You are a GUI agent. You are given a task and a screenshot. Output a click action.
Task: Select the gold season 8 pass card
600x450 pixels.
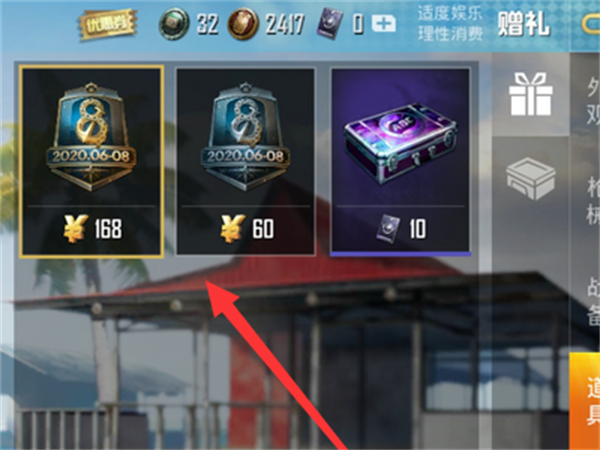click(x=92, y=161)
